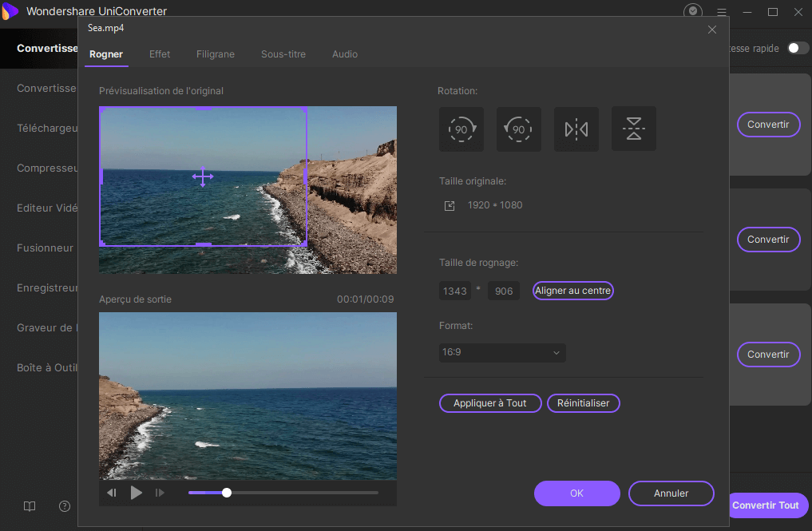Click Appliquer à Tout button
Viewport: 812px width, 531px height.
[490, 403]
